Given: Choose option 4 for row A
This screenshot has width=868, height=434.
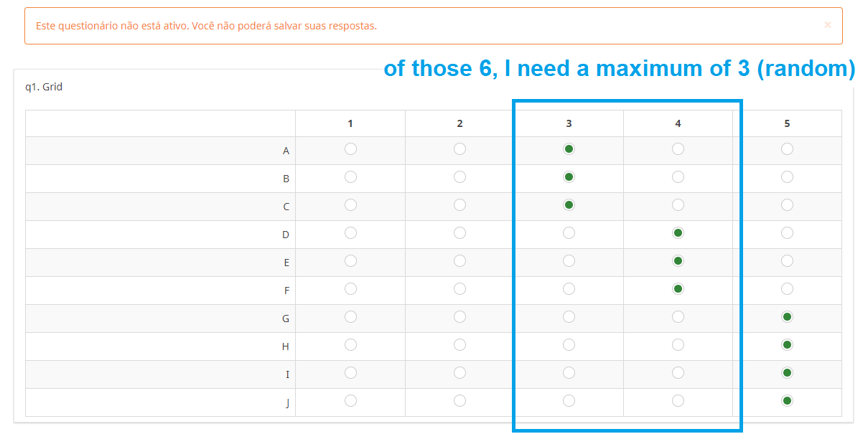Looking at the screenshot, I should click(678, 149).
